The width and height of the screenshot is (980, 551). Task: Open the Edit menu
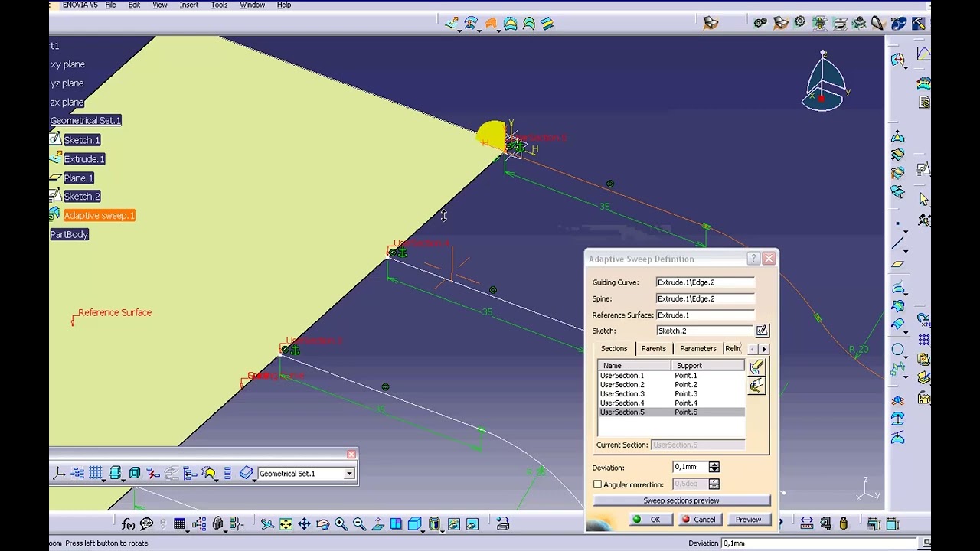click(x=134, y=5)
